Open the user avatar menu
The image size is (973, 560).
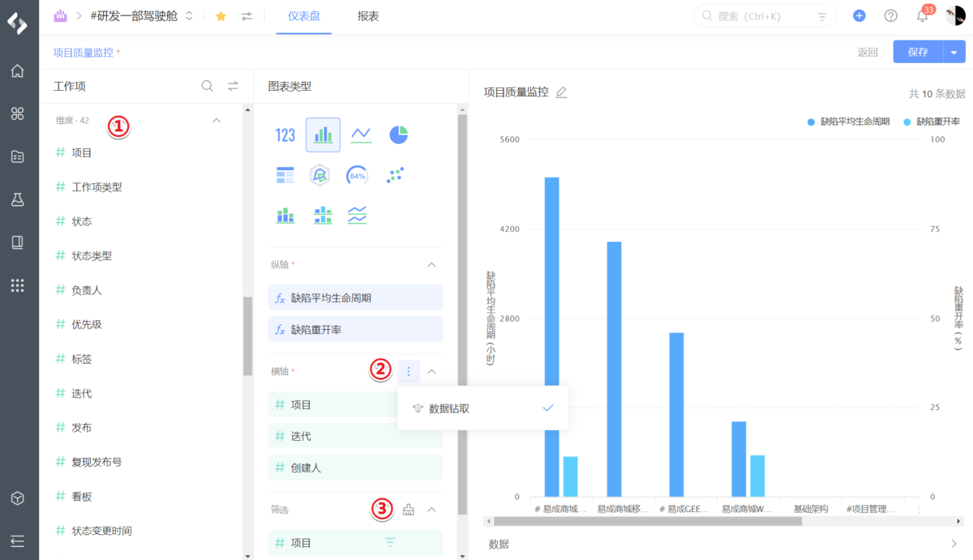coord(956,15)
